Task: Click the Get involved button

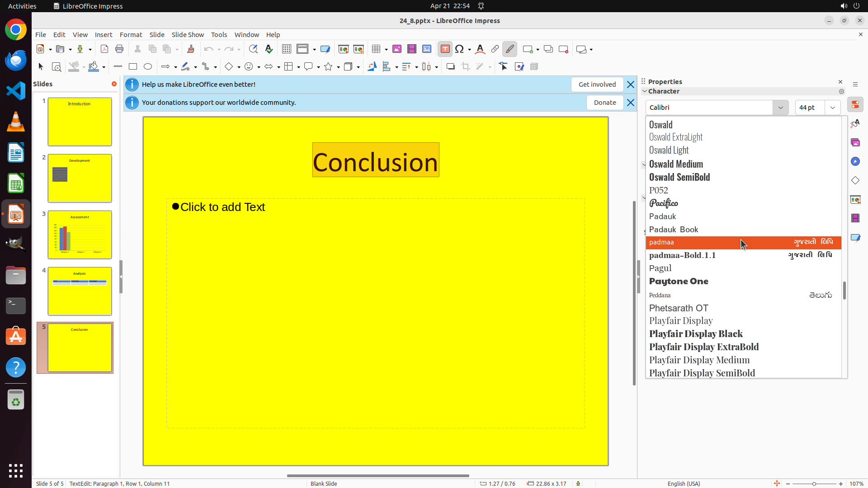Action: point(597,84)
